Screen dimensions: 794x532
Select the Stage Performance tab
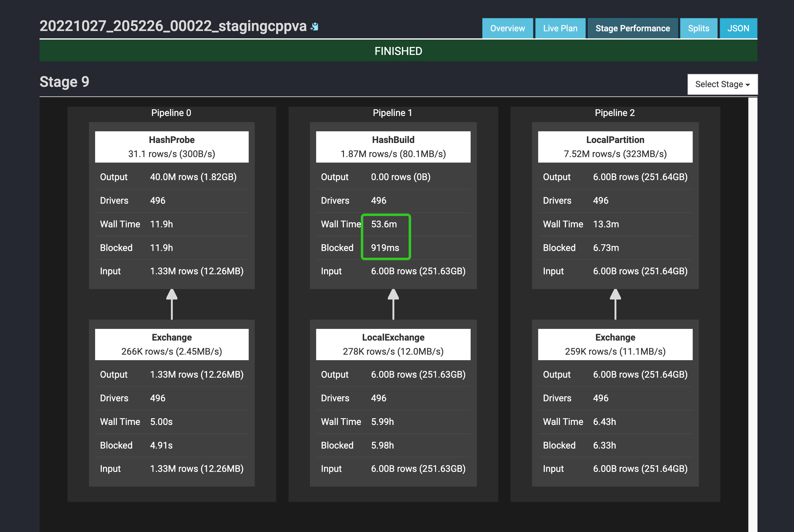pyautogui.click(x=633, y=28)
